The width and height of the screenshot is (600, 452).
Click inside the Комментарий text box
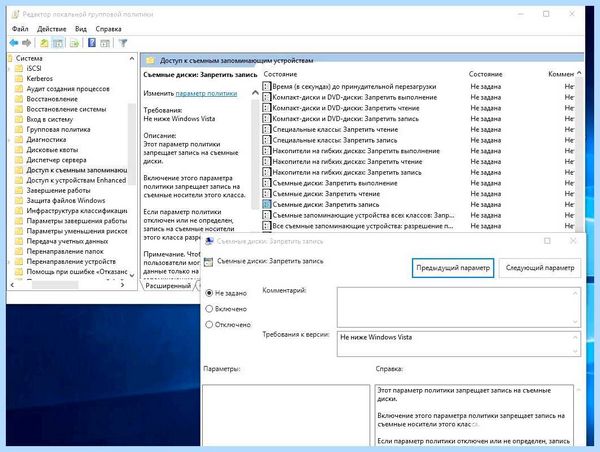(458, 307)
